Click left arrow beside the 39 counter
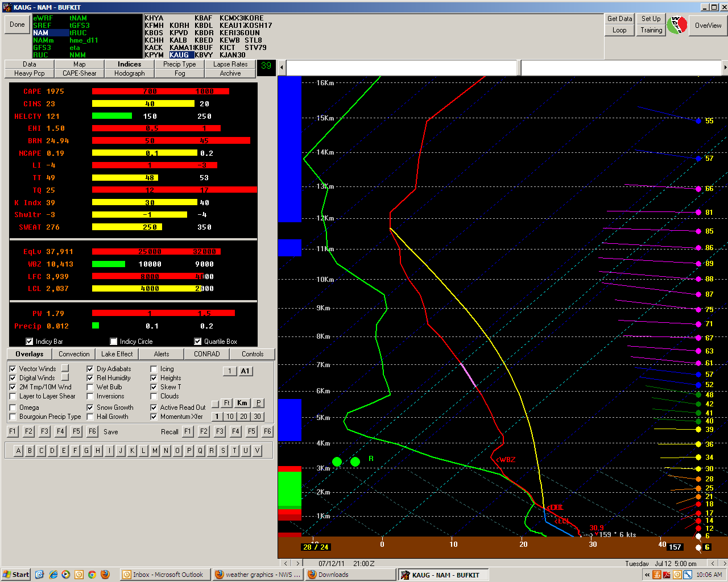Screen dimensions: 728x582 (x=282, y=67)
